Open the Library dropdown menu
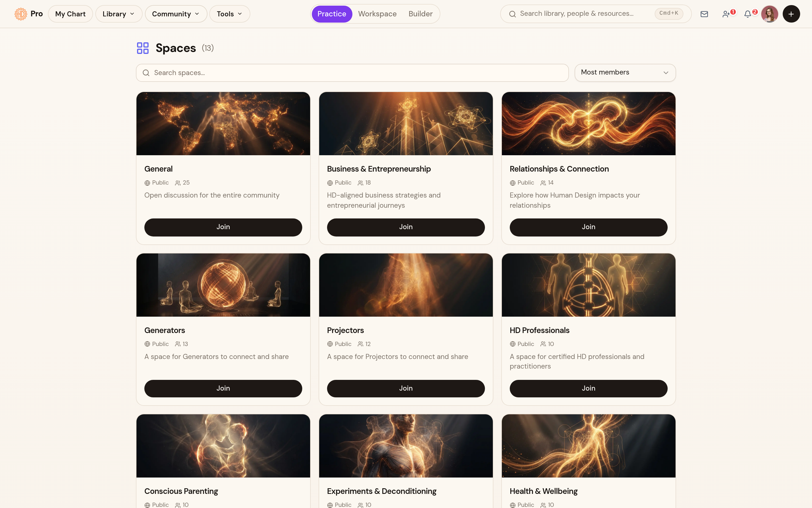812x508 pixels. coord(119,14)
